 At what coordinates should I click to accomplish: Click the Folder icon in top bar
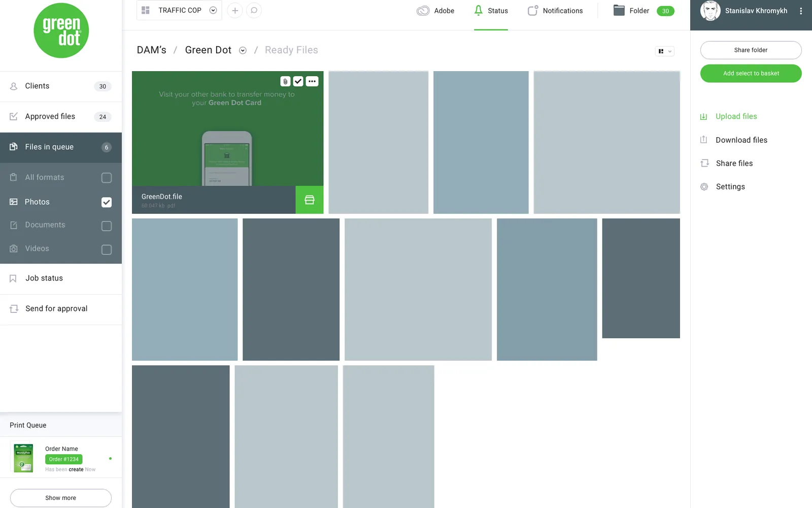619,10
